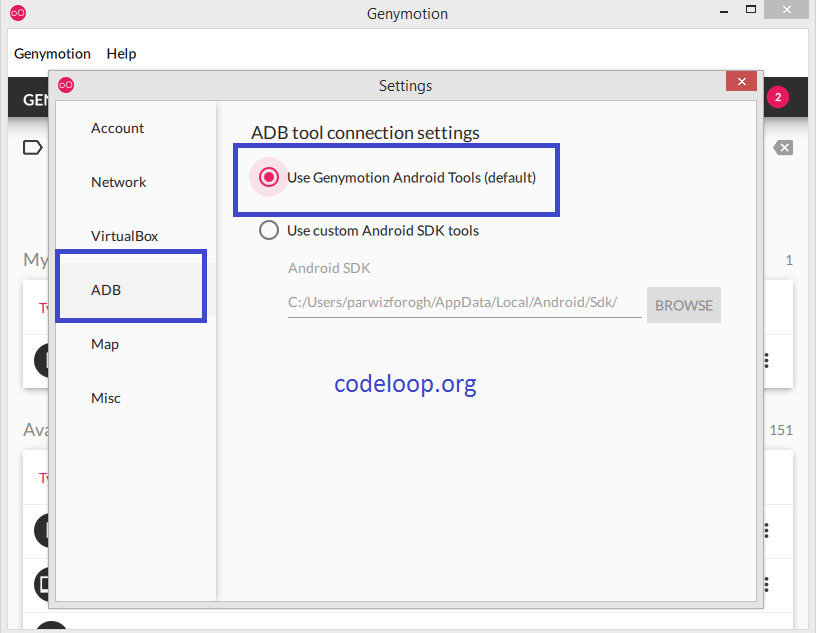Maximize the Genymotion main window
Viewport: 816px width, 633px height.
coord(750,9)
